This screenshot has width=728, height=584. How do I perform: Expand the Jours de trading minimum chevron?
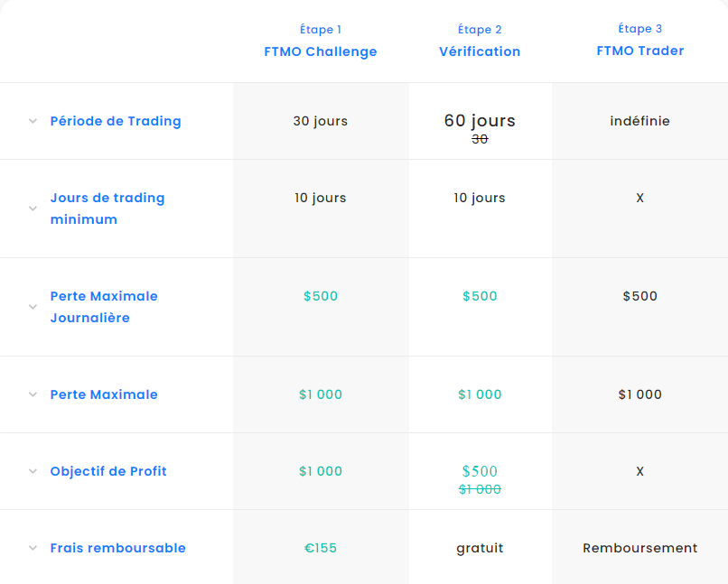click(x=33, y=209)
